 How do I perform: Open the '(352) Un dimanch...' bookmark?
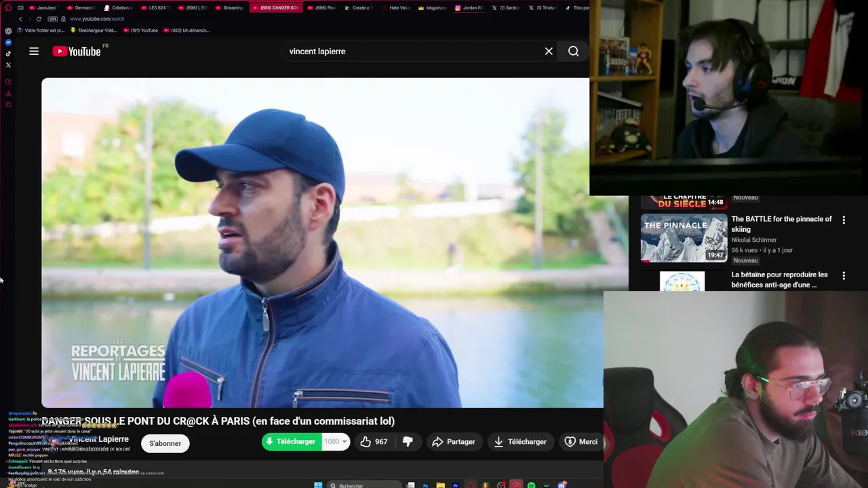click(186, 30)
